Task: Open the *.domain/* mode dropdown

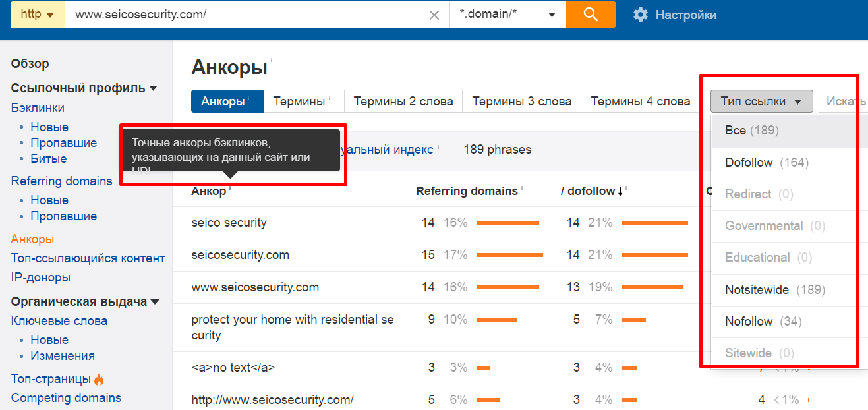Action: coord(505,14)
